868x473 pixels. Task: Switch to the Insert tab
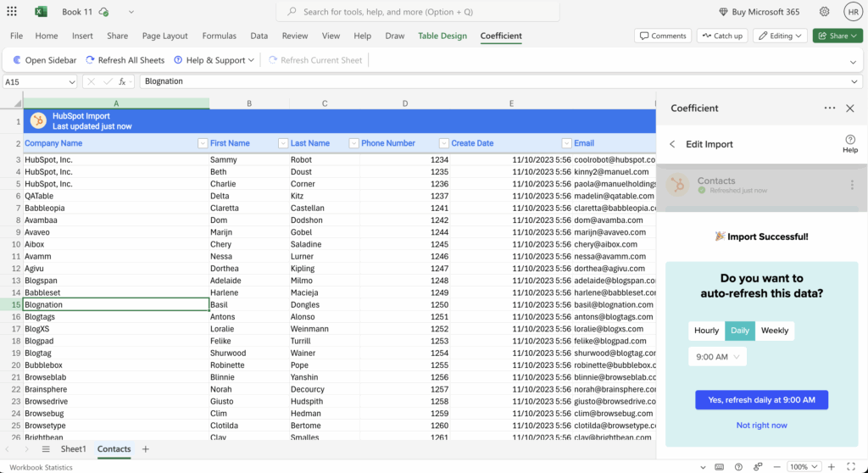82,36
